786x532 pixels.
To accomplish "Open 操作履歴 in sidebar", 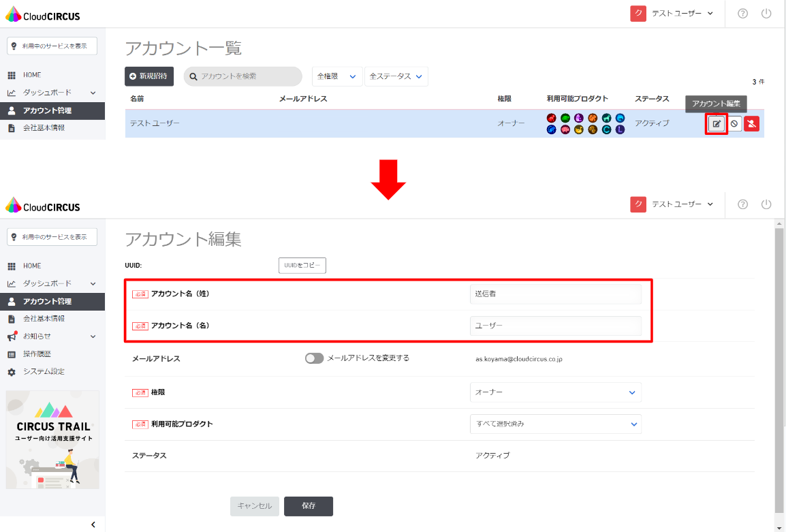I will [52, 354].
